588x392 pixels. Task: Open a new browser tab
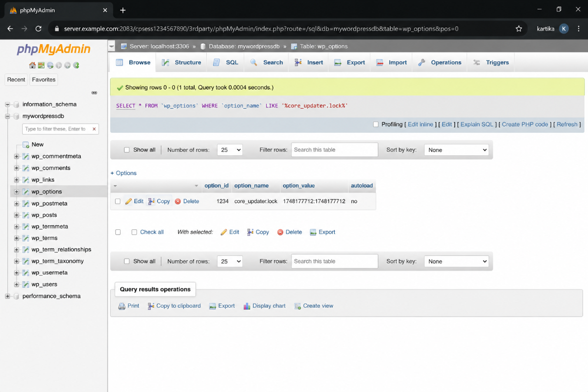[x=122, y=10]
